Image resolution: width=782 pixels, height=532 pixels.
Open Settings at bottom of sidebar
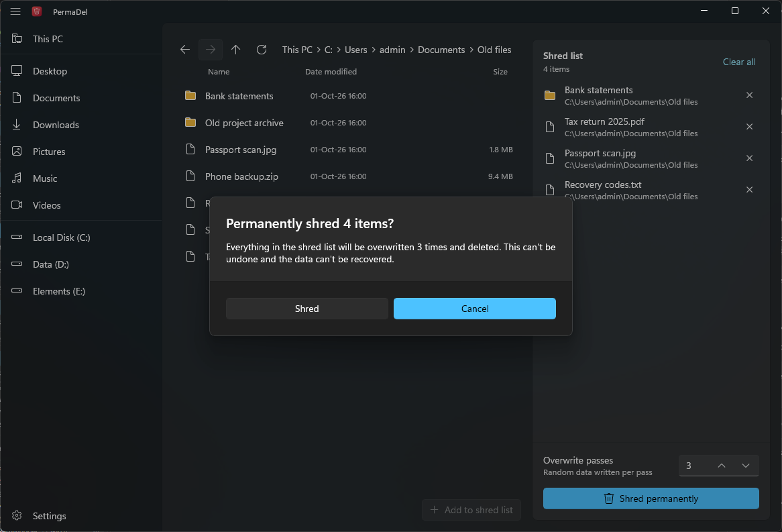coord(80,515)
